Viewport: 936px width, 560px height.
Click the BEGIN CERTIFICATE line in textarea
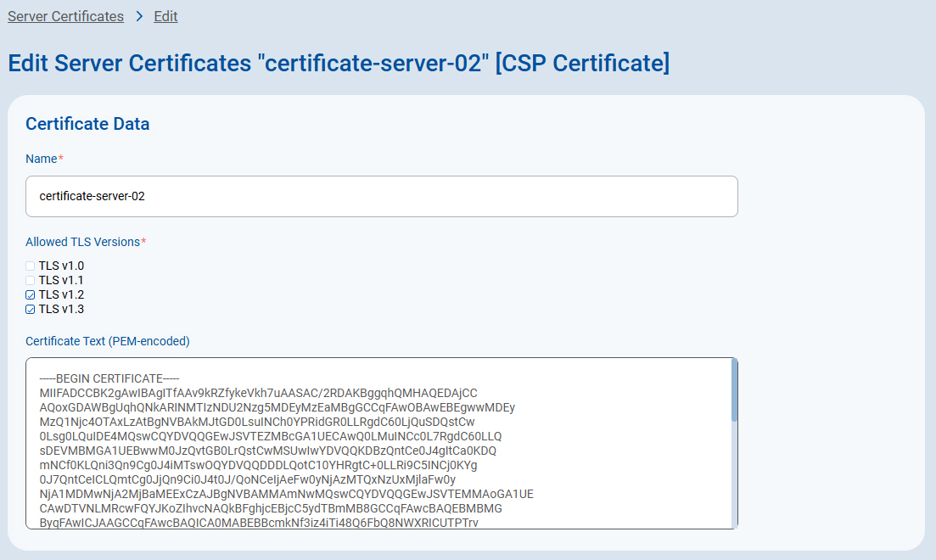pyautogui.click(x=109, y=378)
